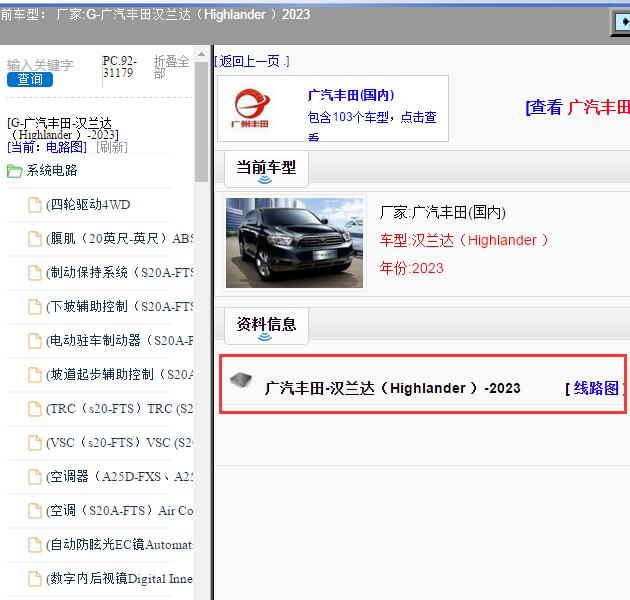The width and height of the screenshot is (630, 600).
Task: Click the document icon beside 坡道起步辅助控制
Action: pyautogui.click(x=35, y=375)
